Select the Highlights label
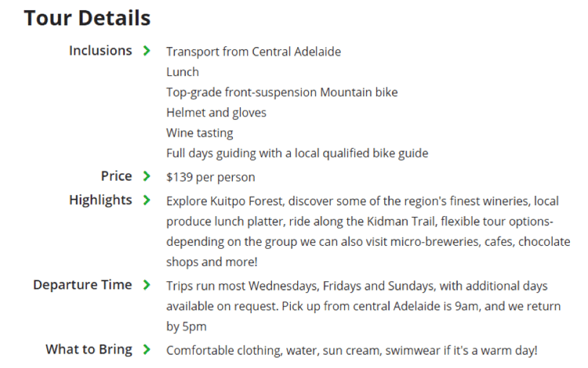Screen dimensions: 588x368 click(100, 200)
